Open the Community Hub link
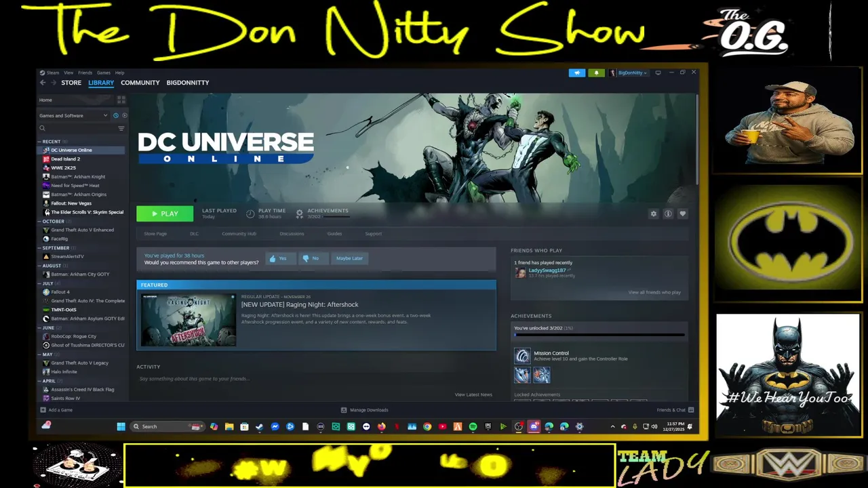868x488 pixels. click(239, 234)
